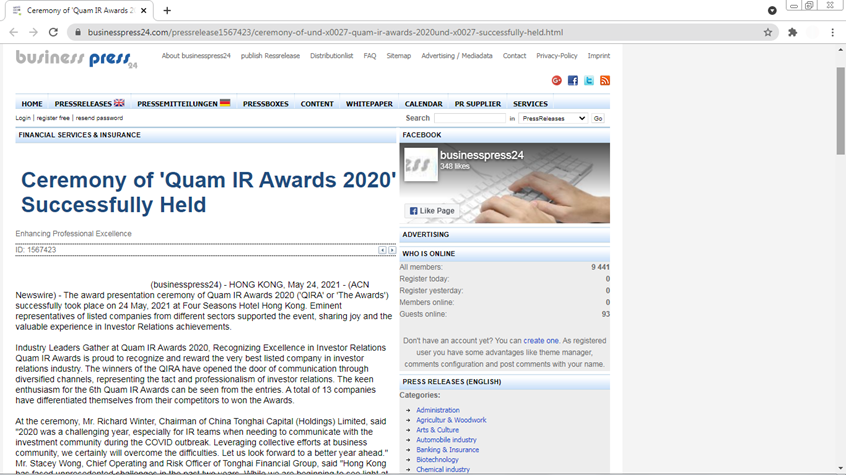Click the resend password link
This screenshot has width=846, height=475.
(99, 118)
